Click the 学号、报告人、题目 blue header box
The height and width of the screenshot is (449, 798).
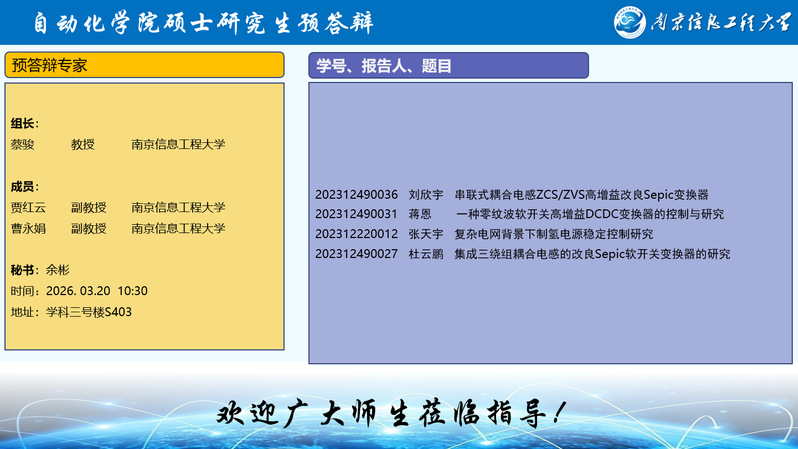448,66
